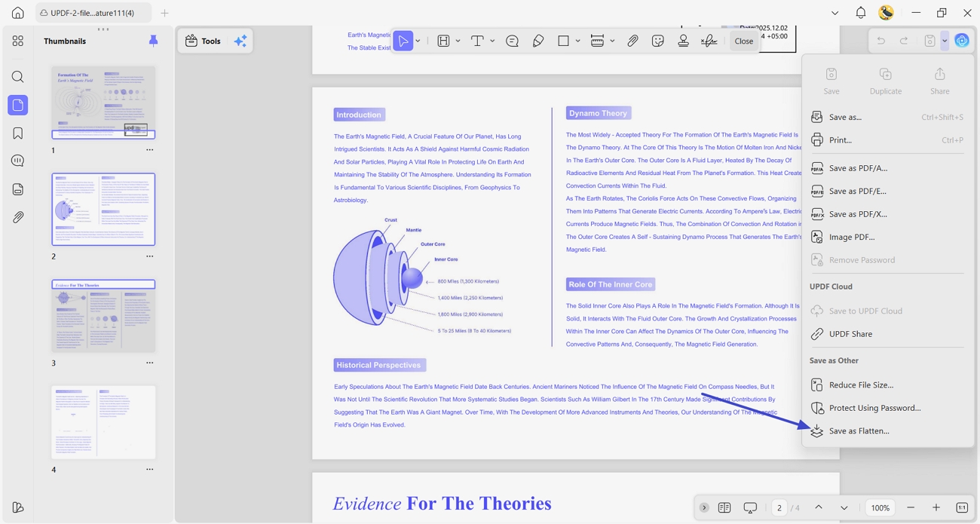Open the Bookmarks panel icon

tap(17, 133)
